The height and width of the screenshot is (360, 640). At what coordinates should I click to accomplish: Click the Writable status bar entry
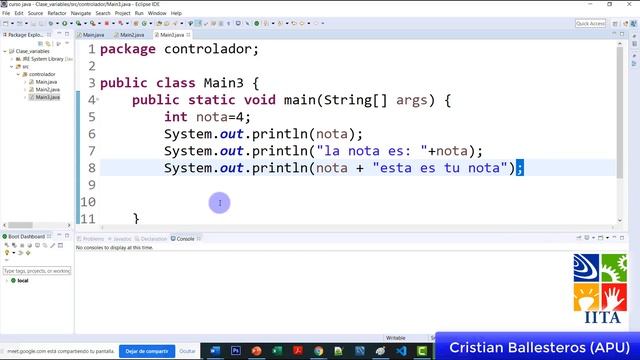point(396,338)
